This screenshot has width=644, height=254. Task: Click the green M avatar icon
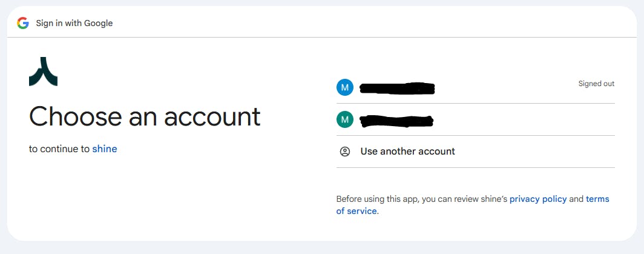pos(344,119)
